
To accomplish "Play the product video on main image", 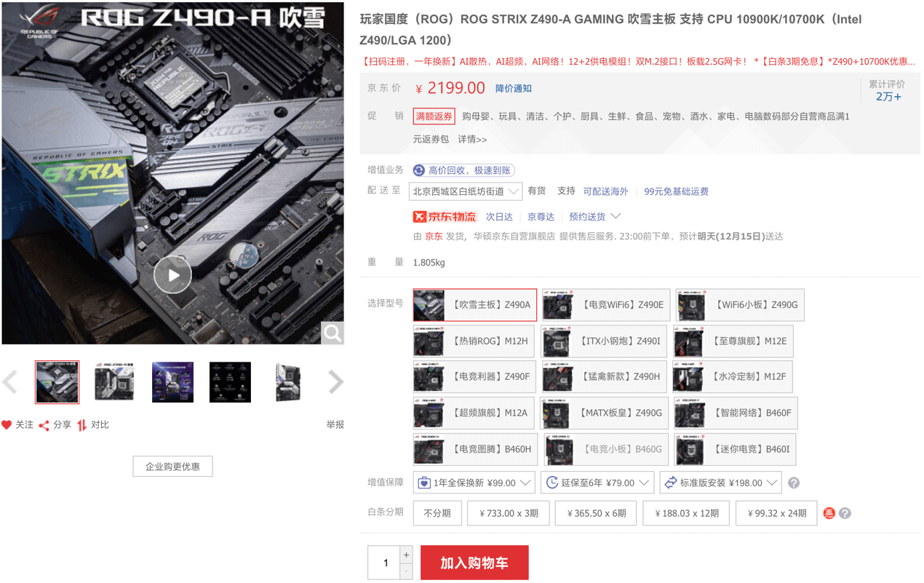I will (x=172, y=275).
